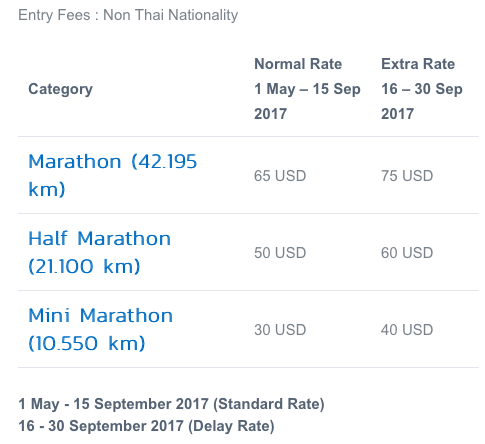
Task: Click the 2017 under Normal Rate
Action: (x=270, y=114)
